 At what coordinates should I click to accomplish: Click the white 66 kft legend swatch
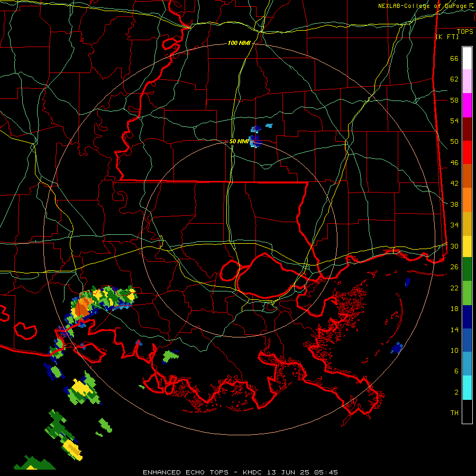click(x=467, y=58)
